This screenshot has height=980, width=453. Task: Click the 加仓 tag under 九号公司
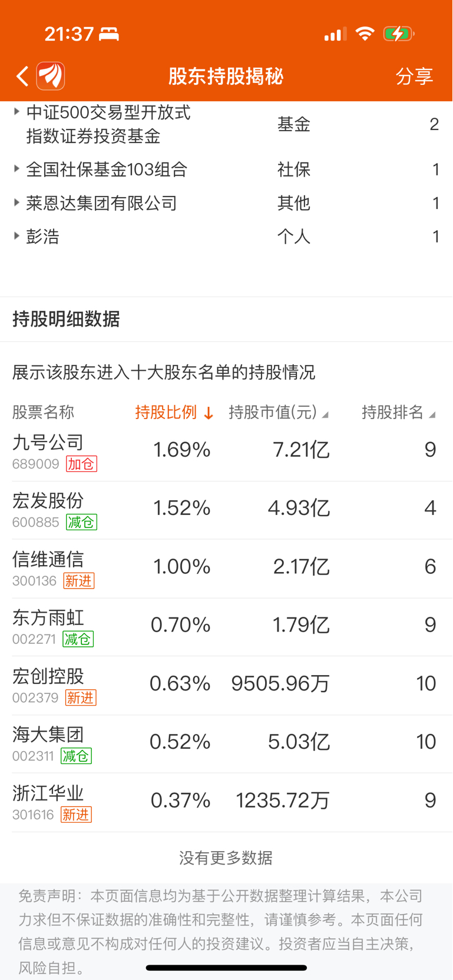81,464
